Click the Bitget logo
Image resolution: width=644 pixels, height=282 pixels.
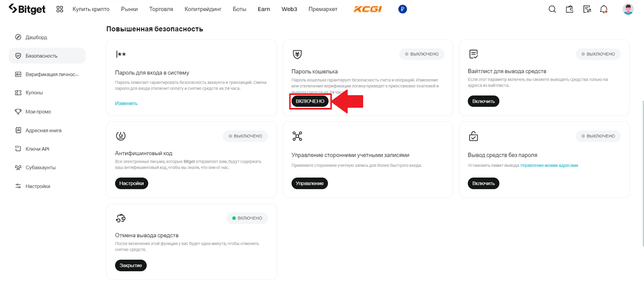tap(27, 9)
